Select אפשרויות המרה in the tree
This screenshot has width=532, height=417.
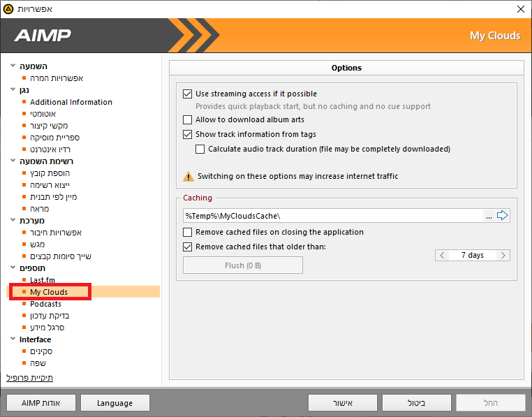pyautogui.click(x=57, y=78)
